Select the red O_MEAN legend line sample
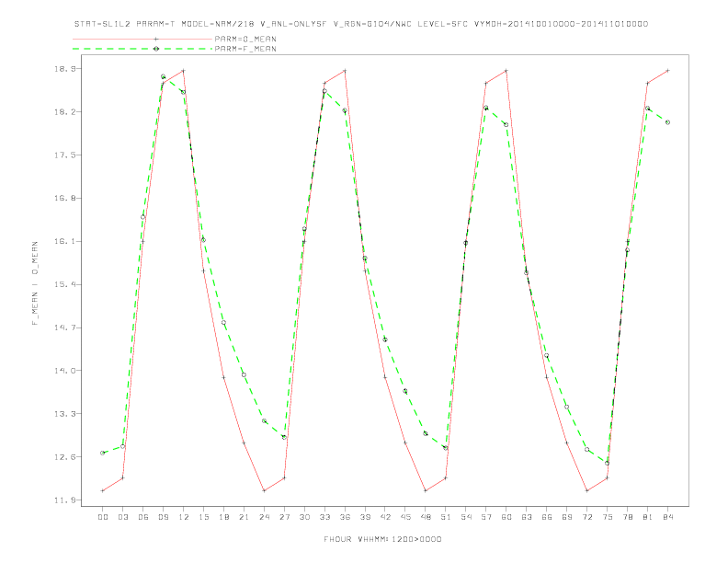Image resolution: width=728 pixels, height=563 pixels. point(142,39)
